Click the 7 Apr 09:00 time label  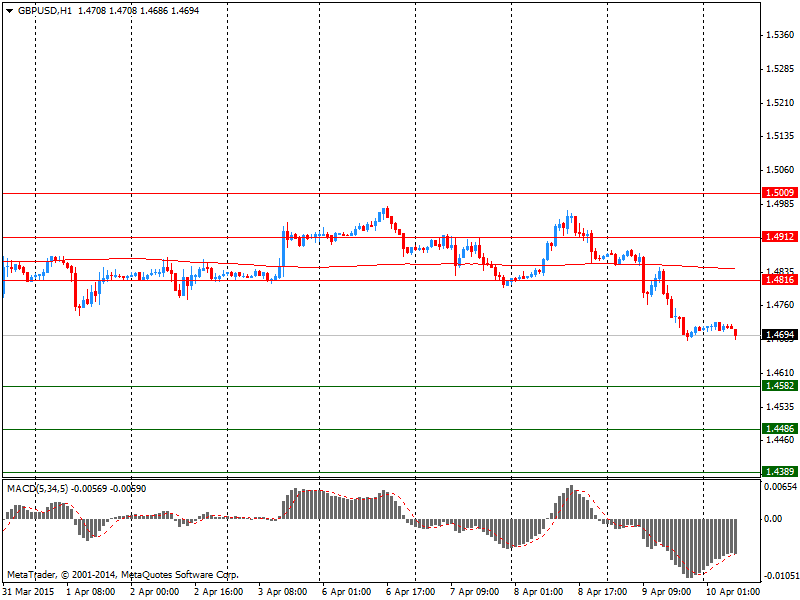pos(474,592)
